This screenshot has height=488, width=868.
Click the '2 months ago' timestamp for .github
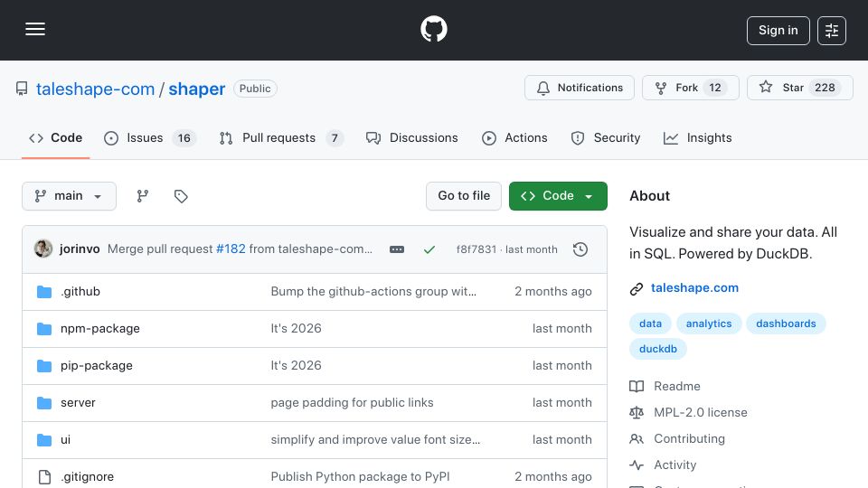pyautogui.click(x=553, y=292)
